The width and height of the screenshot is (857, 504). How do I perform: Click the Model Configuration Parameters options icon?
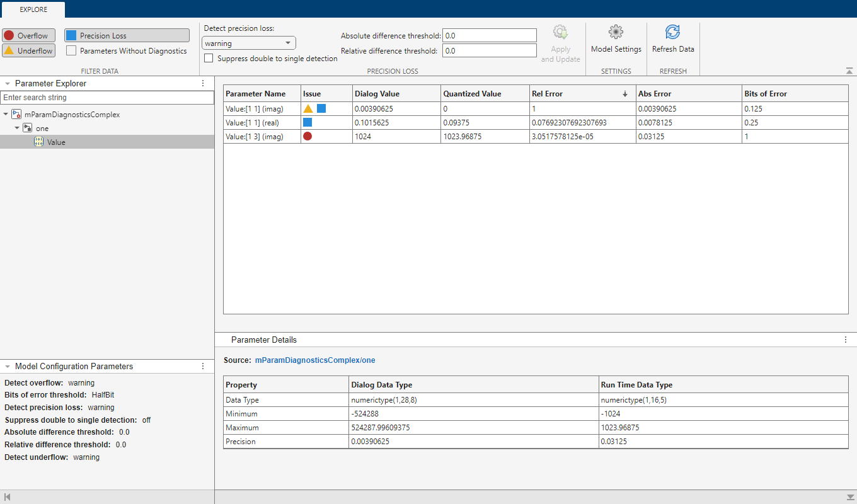(x=203, y=366)
